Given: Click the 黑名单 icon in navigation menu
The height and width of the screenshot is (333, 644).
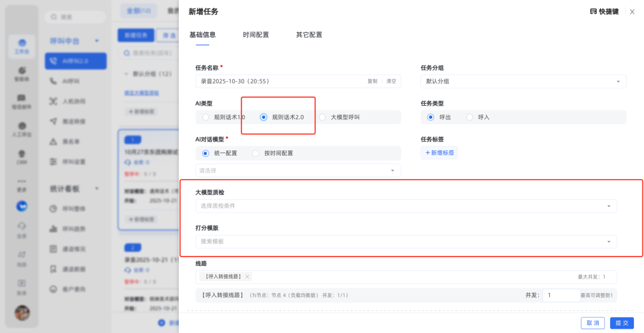Looking at the screenshot, I should point(54,141).
